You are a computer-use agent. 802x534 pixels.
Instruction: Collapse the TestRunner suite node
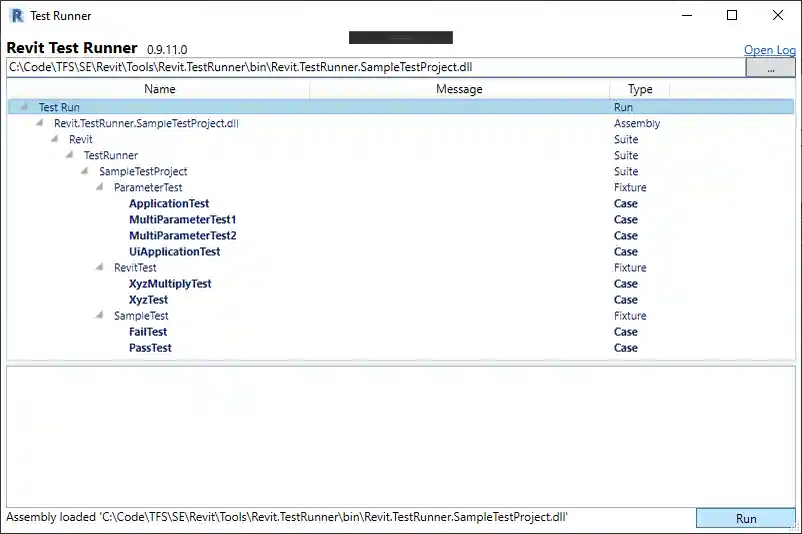coord(70,155)
